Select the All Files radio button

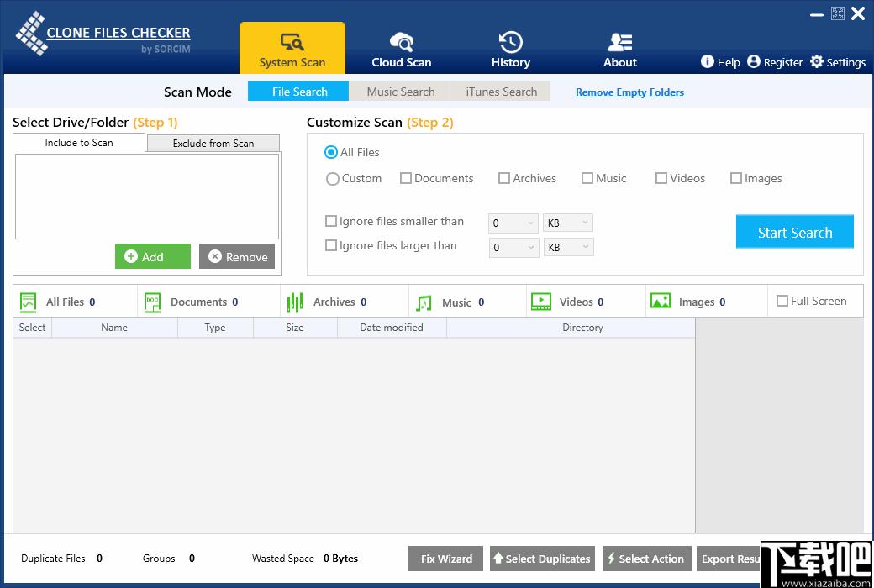(331, 152)
